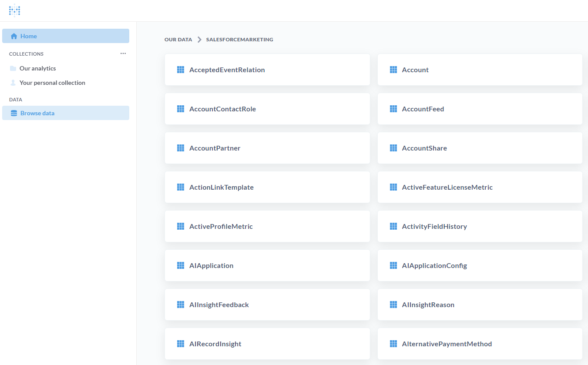The height and width of the screenshot is (365, 588).
Task: Open the OUR DATA breadcrumb link
Action: tap(178, 39)
